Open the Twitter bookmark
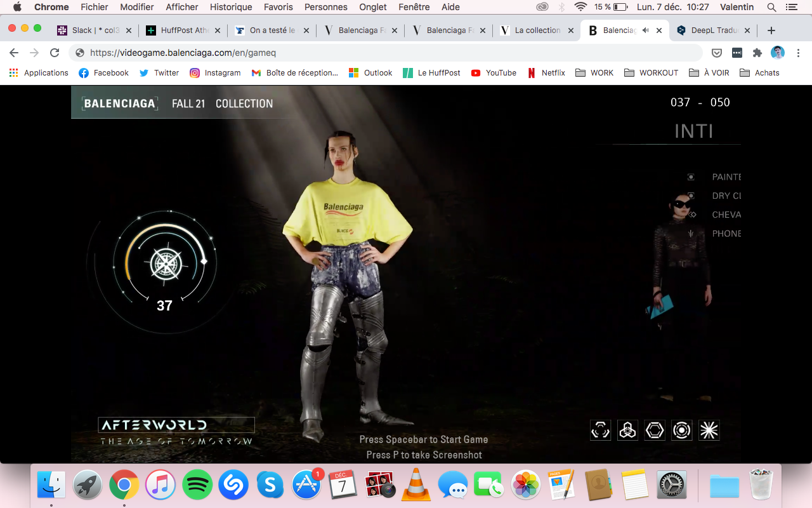This screenshot has height=508, width=812. pyautogui.click(x=159, y=73)
